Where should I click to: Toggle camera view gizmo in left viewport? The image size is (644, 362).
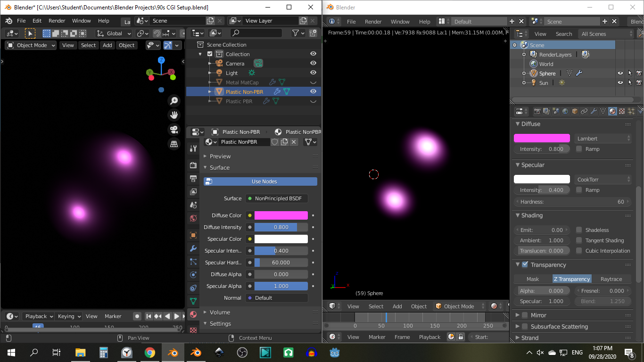174,130
